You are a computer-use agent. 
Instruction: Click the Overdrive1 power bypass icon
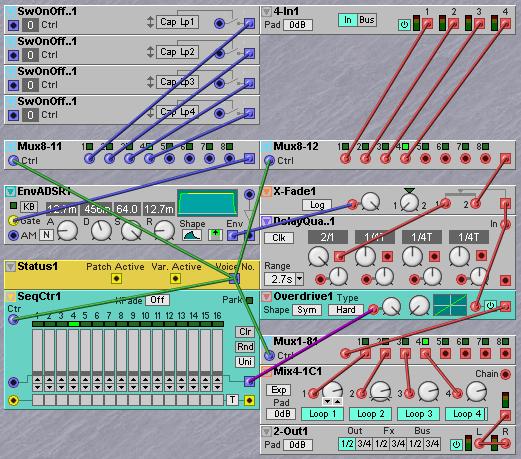(x=490, y=305)
